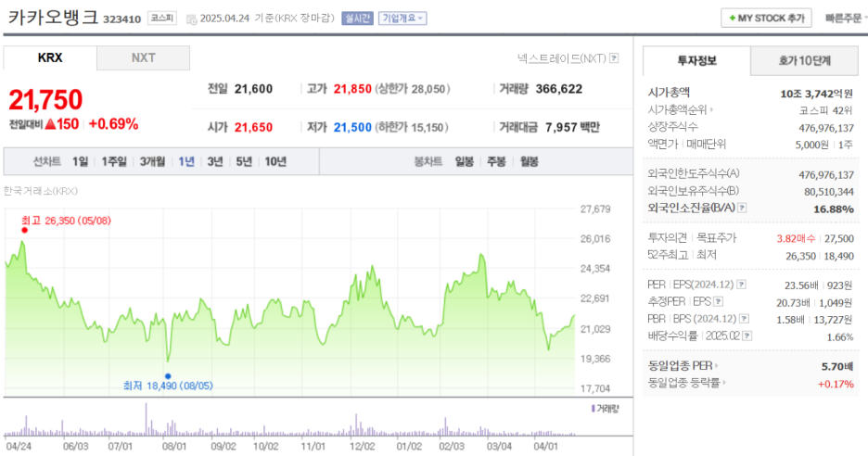Click the change rate +0.69%
The height and width of the screenshot is (456, 868).
(113, 124)
